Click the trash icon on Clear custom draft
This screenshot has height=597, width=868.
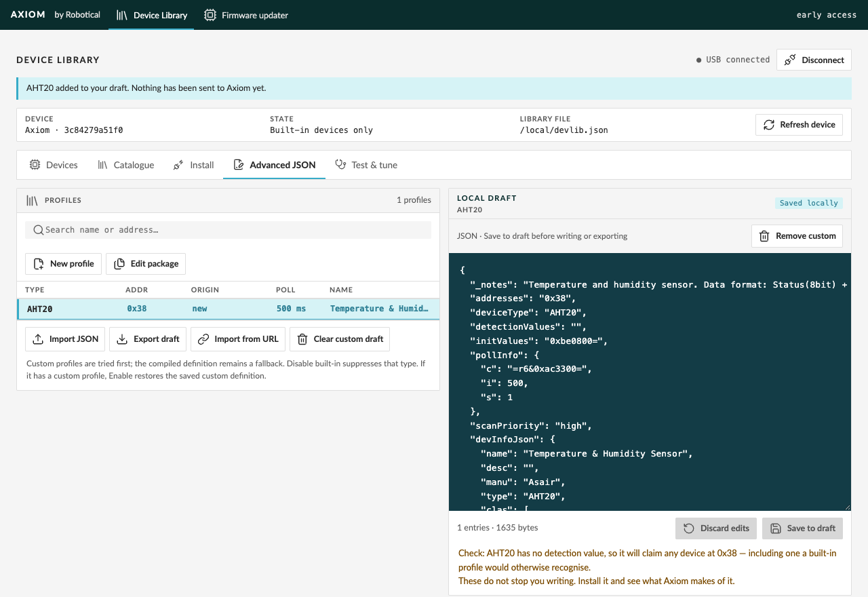302,339
